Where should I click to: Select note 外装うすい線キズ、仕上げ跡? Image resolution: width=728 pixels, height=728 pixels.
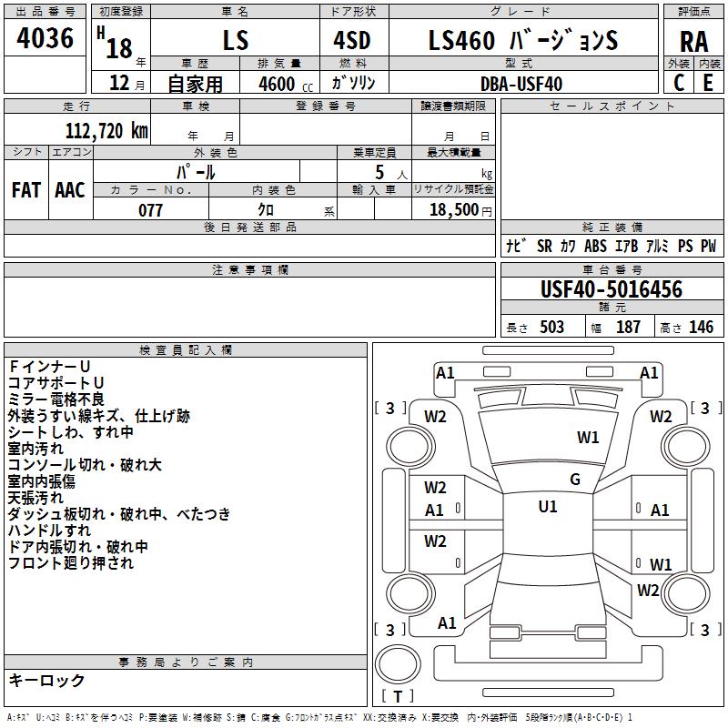pos(99,416)
